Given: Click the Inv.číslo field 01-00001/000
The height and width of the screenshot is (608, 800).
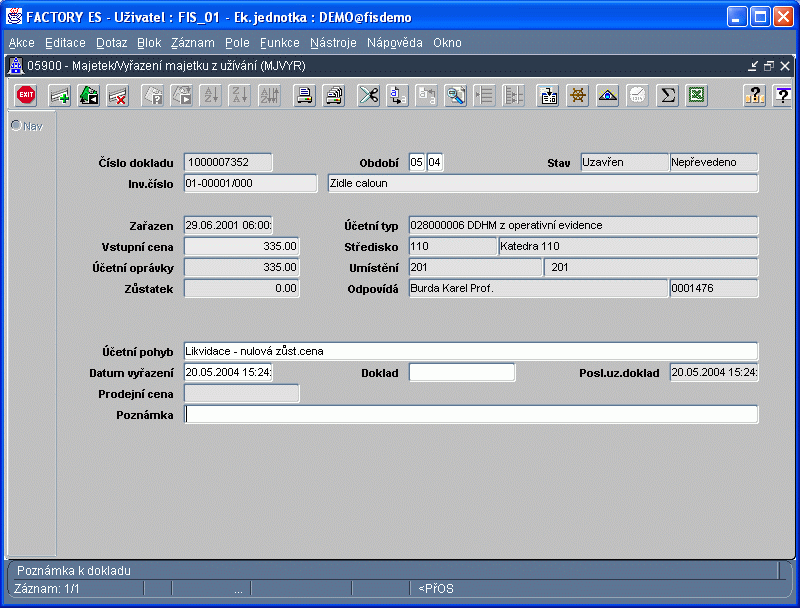Looking at the screenshot, I should click(251, 183).
